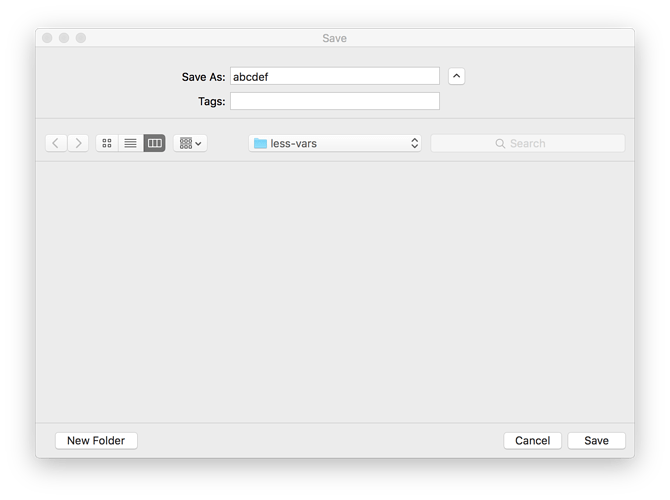Click the Save title bar text
The width and height of the screenshot is (670, 500).
click(334, 38)
